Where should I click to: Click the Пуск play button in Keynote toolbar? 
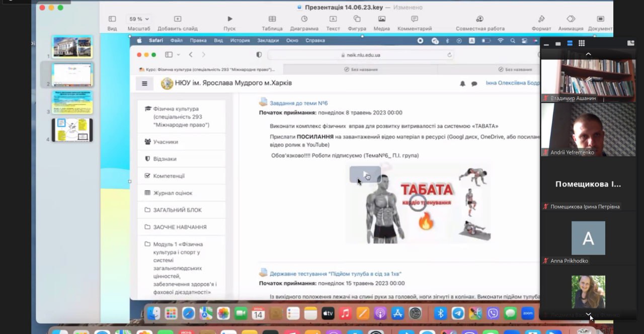click(229, 19)
